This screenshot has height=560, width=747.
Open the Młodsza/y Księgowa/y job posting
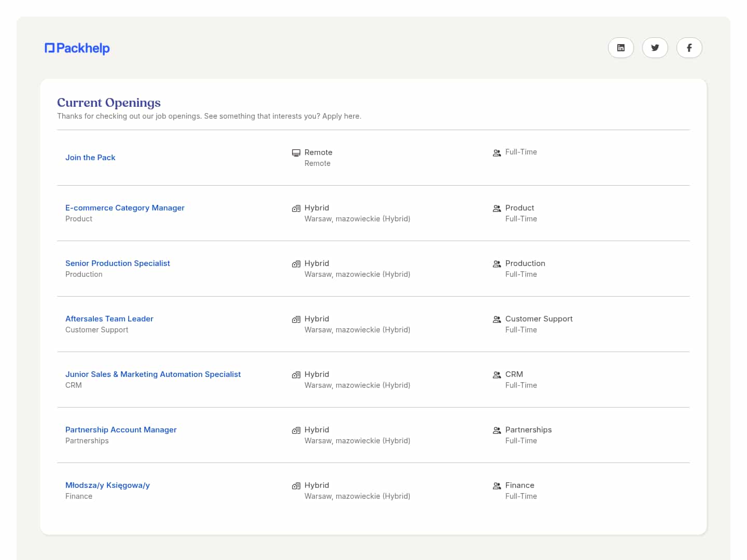point(107,485)
